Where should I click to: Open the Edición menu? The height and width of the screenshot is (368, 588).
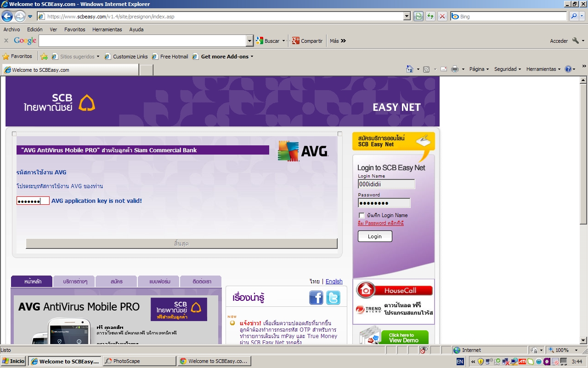pyautogui.click(x=34, y=29)
